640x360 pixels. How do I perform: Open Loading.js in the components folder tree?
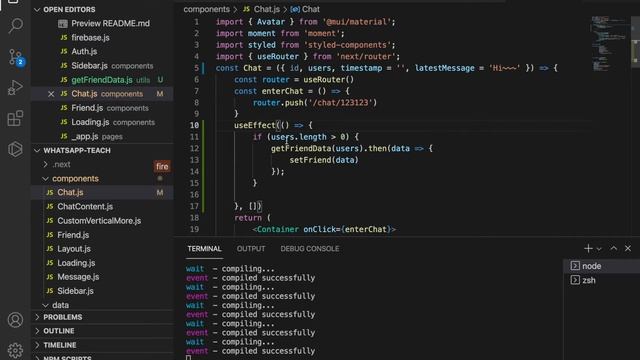pos(102,263)
